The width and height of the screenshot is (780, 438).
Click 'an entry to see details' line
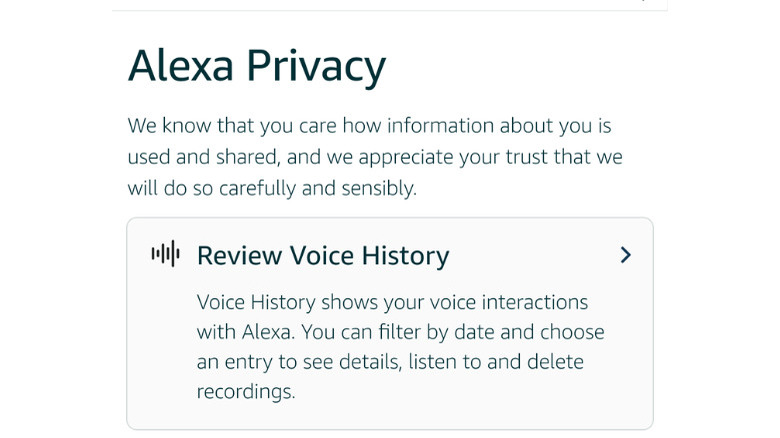390,361
